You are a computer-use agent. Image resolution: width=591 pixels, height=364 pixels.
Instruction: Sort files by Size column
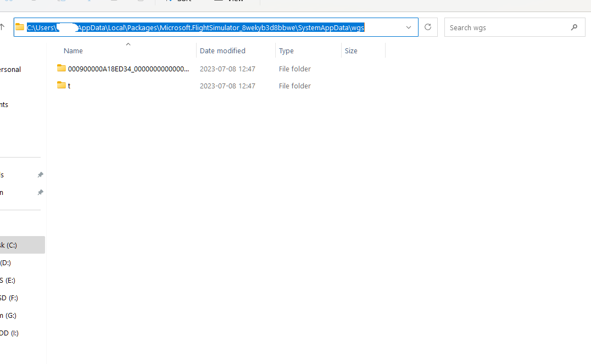pyautogui.click(x=351, y=51)
